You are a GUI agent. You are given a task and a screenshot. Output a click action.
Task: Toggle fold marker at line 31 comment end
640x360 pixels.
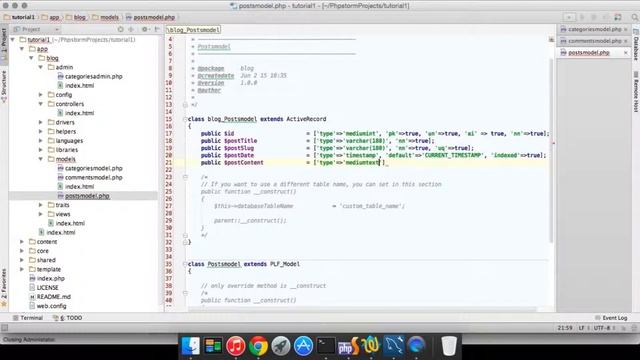click(185, 235)
